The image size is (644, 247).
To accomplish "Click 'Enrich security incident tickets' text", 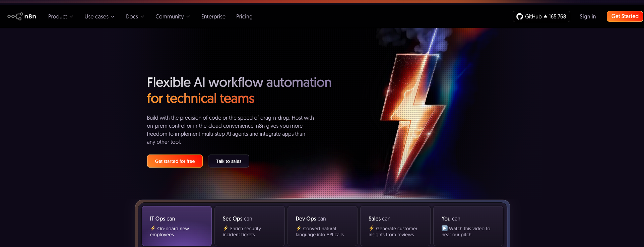I will (242, 232).
